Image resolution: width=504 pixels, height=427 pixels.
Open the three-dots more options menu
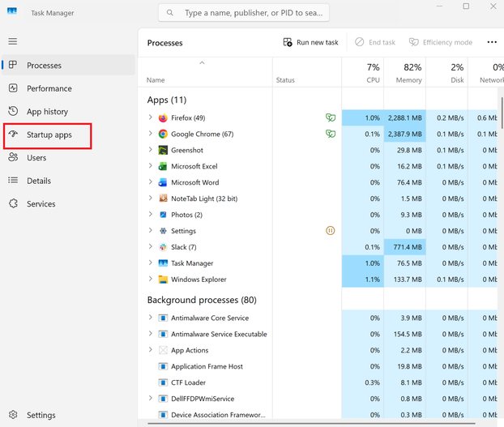pos(492,42)
